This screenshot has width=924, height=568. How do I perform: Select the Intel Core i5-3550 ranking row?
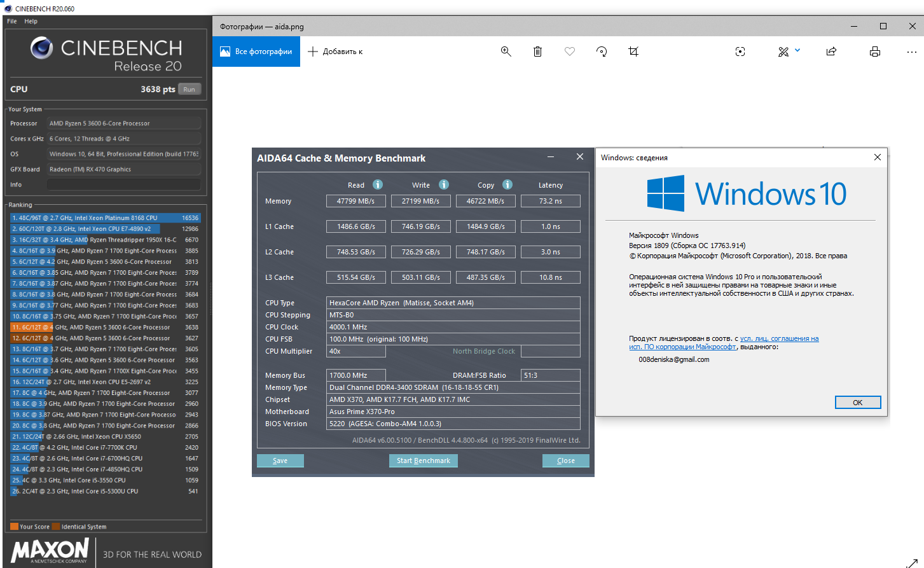pyautogui.click(x=105, y=480)
